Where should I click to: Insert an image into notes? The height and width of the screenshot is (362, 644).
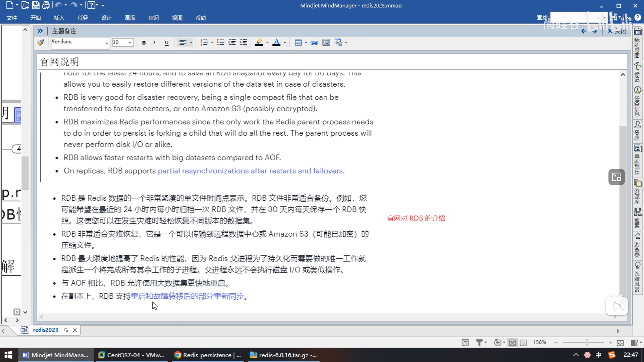pyautogui.click(x=326, y=43)
